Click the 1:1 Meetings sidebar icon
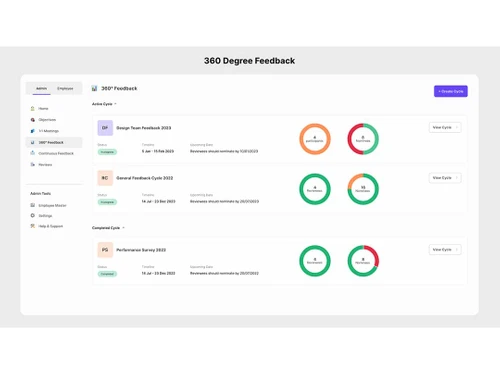The height and width of the screenshot is (375, 500). 33,131
